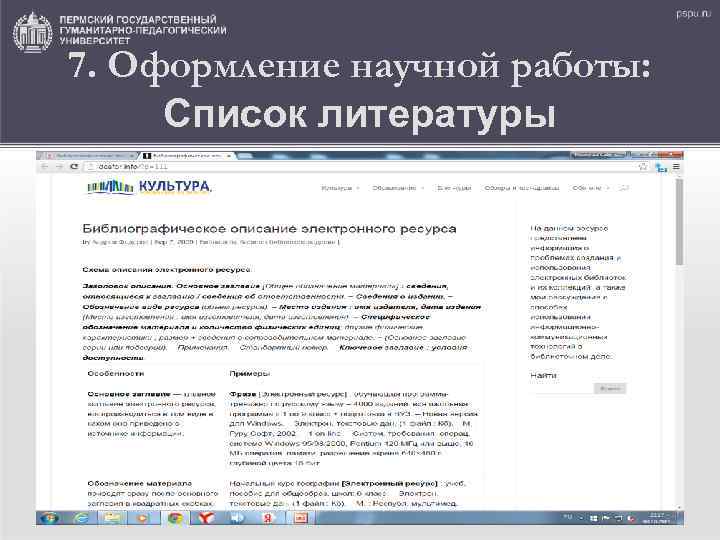Click the search icon in site navigation

(x=624, y=188)
